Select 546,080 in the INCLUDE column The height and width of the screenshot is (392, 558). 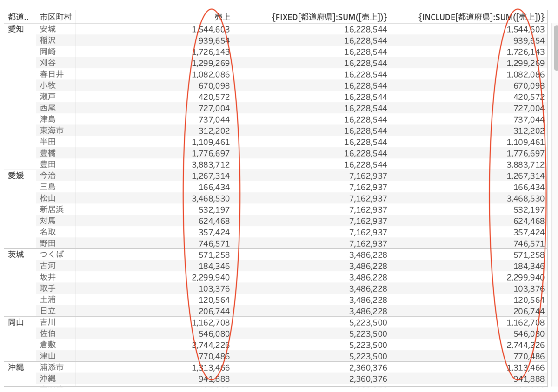point(529,333)
